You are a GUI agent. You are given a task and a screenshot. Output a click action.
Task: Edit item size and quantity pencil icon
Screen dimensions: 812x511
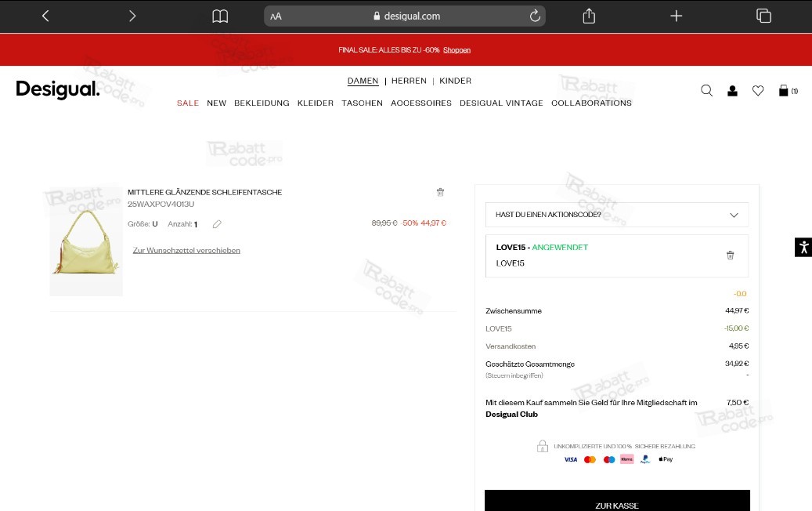pos(217,224)
